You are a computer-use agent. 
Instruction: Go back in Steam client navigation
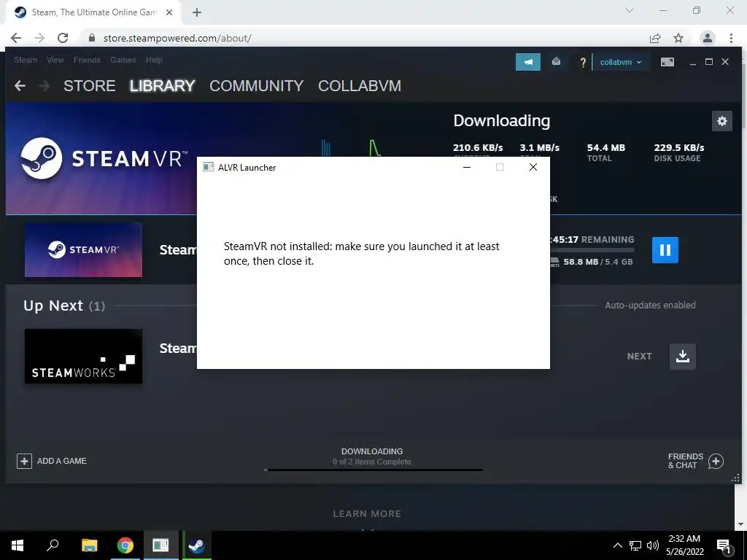tap(20, 86)
